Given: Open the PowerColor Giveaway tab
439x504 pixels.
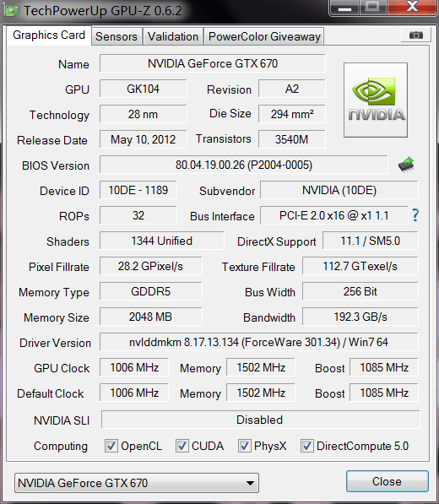Looking at the screenshot, I should click(x=264, y=36).
